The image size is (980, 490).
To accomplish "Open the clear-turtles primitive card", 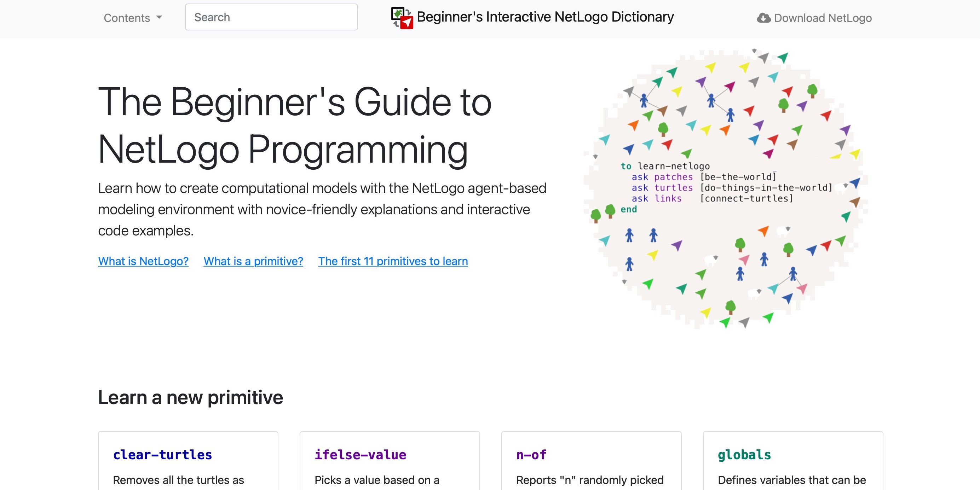I will click(x=162, y=455).
